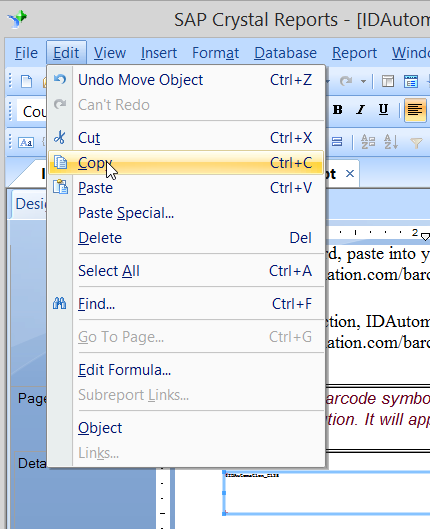Image resolution: width=430 pixels, height=529 pixels.
Task: Click the field explorer toolbar icon
Action: [411, 82]
